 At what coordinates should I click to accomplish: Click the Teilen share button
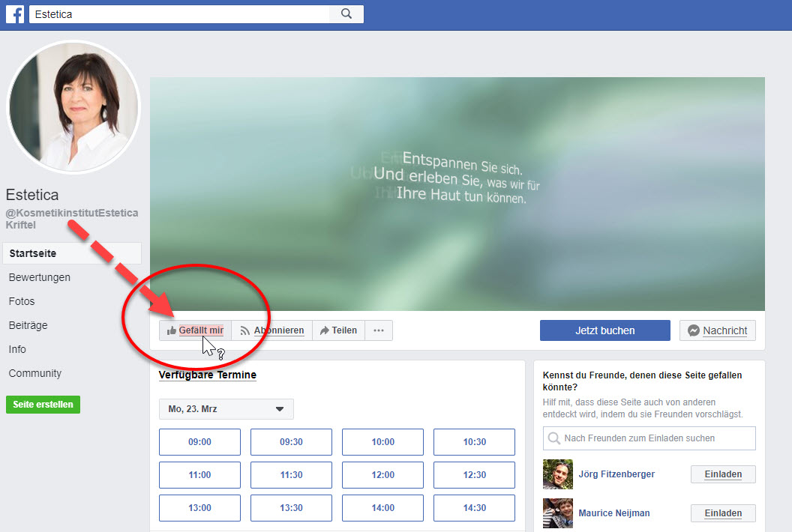click(338, 330)
